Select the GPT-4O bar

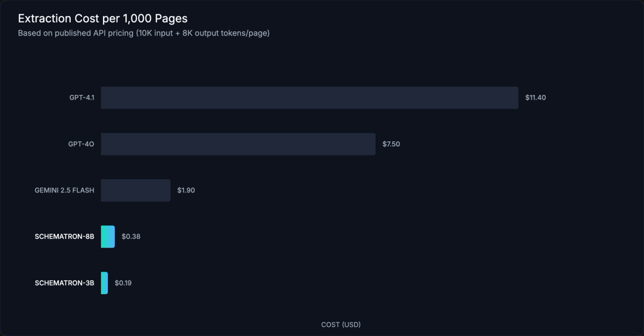point(239,144)
